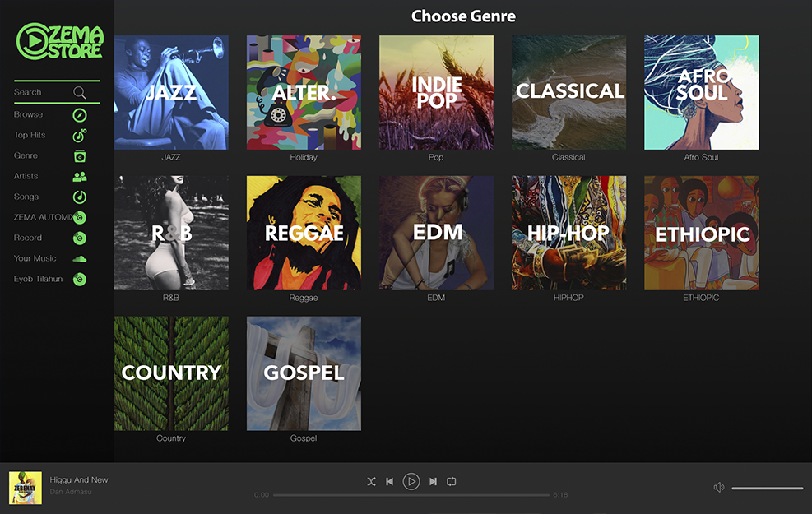Choose the Reggae genre tile
Image resolution: width=812 pixels, height=514 pixels.
[304, 233]
